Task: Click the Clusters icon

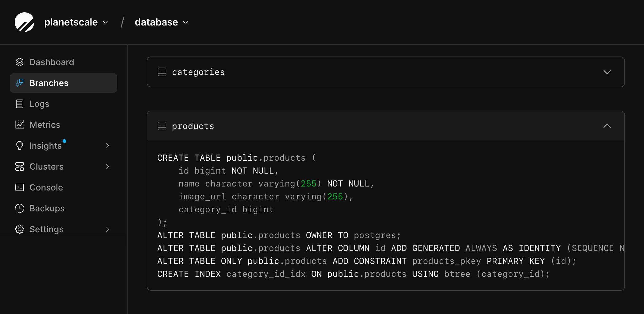Action: pos(20,167)
